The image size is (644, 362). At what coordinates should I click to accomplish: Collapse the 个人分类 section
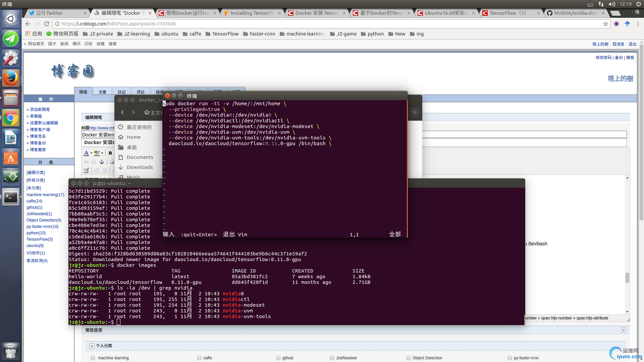92,346
